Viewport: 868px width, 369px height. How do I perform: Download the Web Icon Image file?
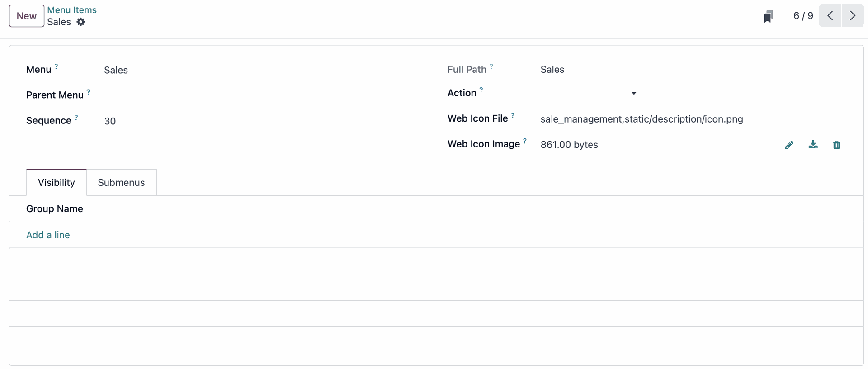(x=813, y=145)
